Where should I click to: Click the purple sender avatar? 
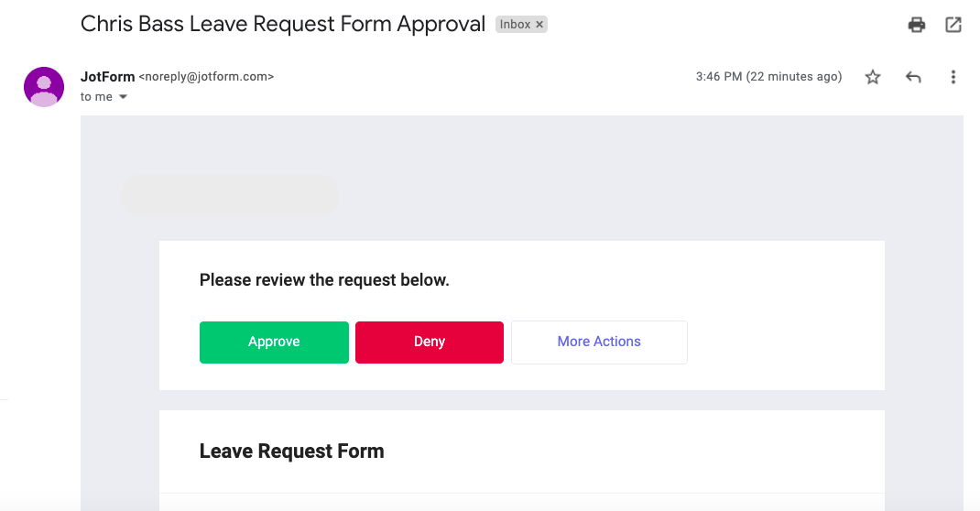pos(44,87)
